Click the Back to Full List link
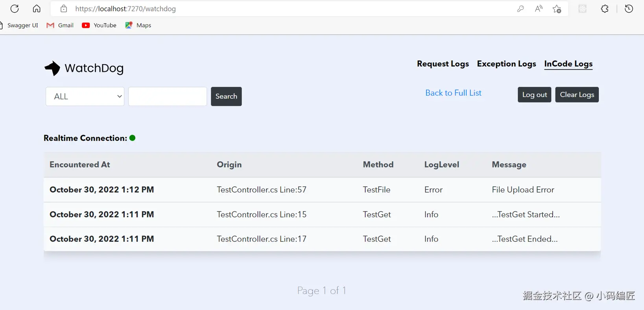 point(453,93)
